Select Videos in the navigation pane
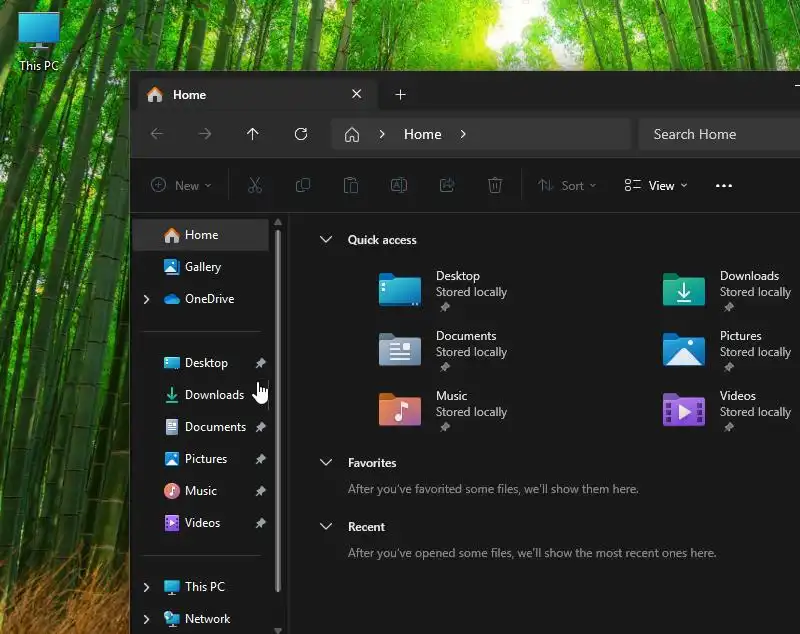The image size is (800, 634). (202, 523)
